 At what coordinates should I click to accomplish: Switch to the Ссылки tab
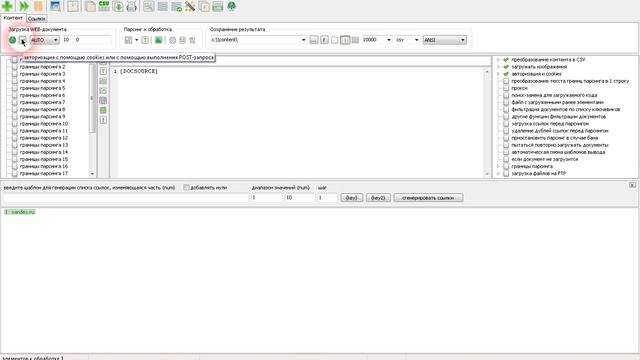[x=37, y=19]
